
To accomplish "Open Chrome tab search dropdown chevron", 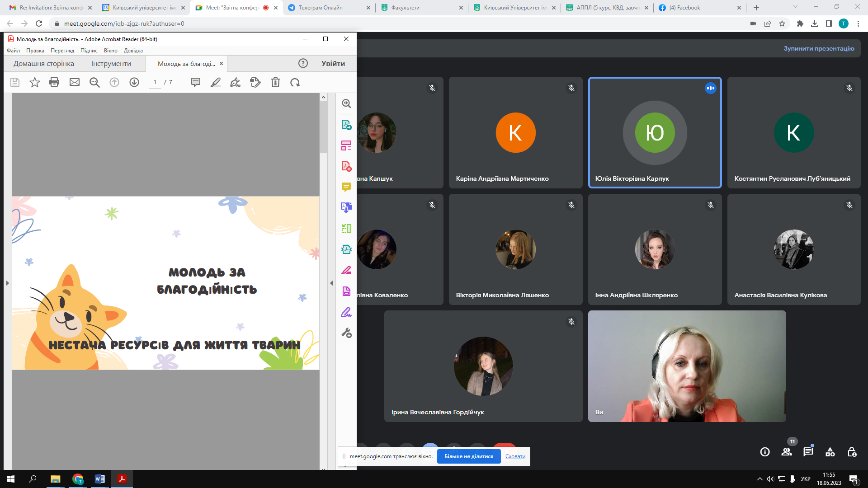I will coord(795,7).
